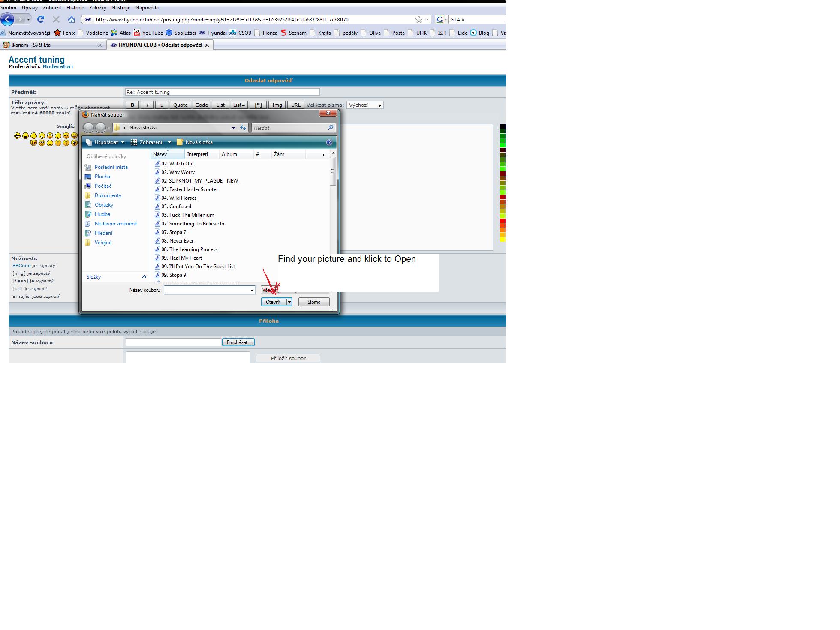Click the home page icon
The image size is (840, 630).
click(x=72, y=19)
